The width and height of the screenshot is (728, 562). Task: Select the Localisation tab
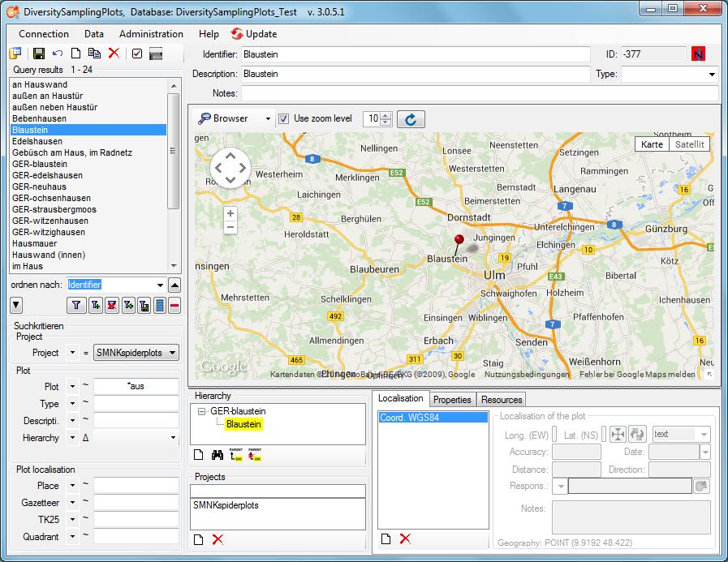[400, 398]
